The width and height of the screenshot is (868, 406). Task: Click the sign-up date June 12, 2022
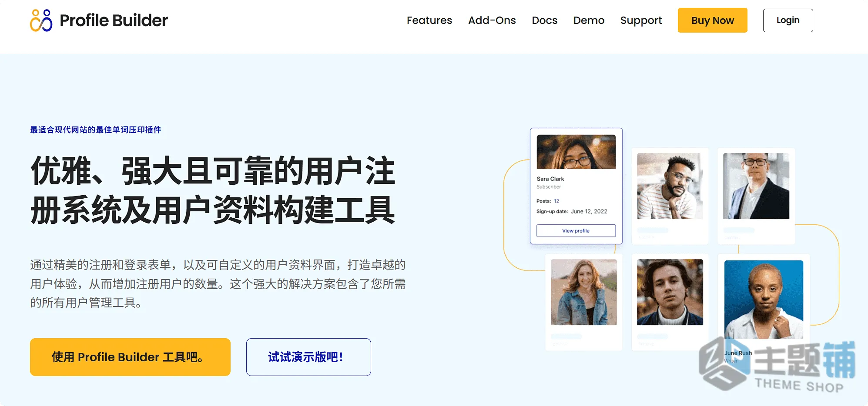589,211
